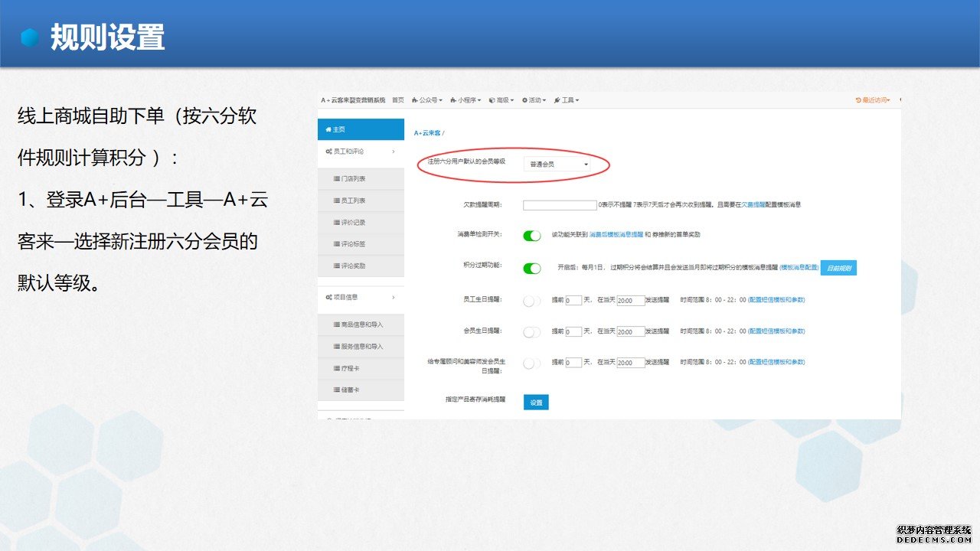Screen dimensions: 980x551
Task: Toggle the 消费单检测开关 switch
Action: [x=532, y=235]
